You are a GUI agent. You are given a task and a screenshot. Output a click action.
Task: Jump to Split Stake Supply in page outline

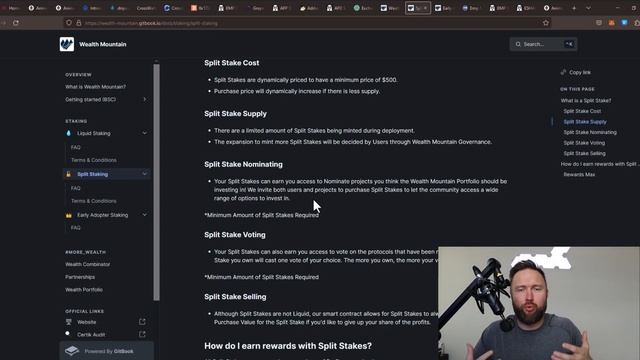tap(585, 122)
